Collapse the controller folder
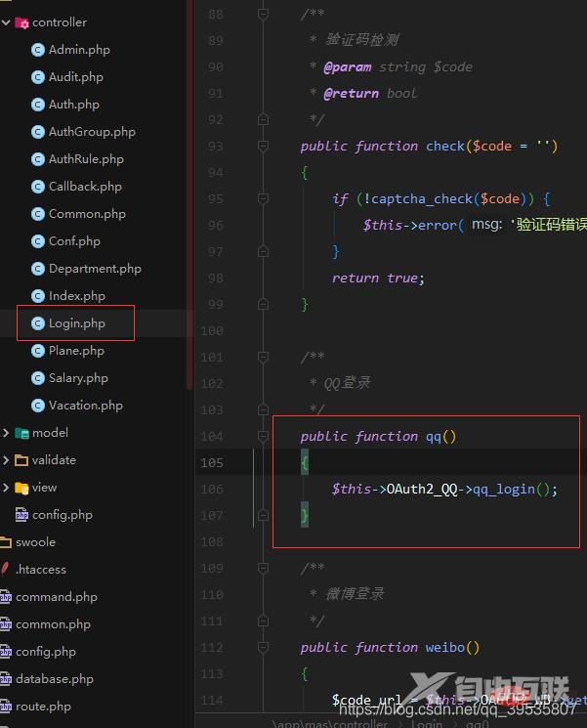The width and height of the screenshot is (587, 728). click(x=6, y=22)
